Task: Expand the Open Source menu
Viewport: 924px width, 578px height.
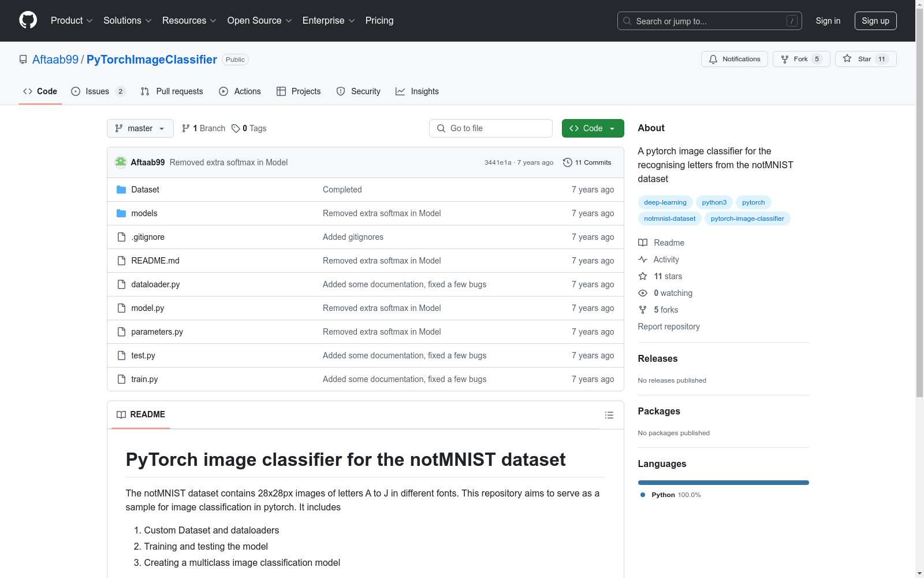Action: tap(260, 21)
